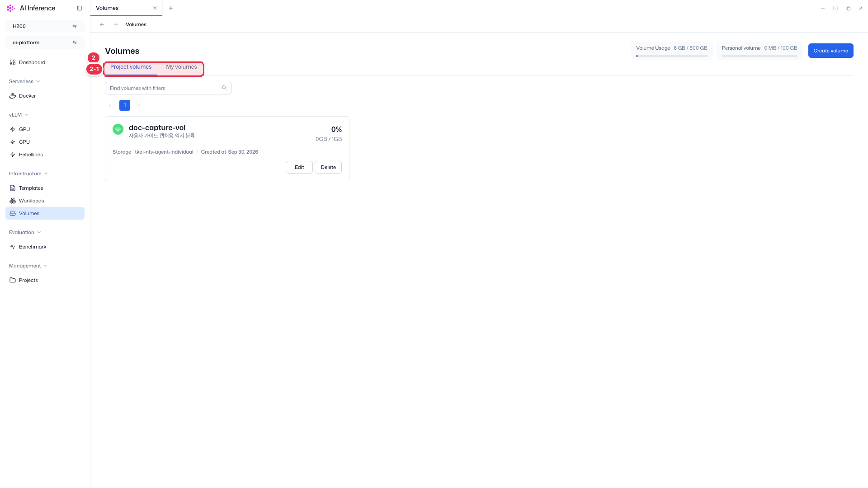This screenshot has height=488, width=868.
Task: Open the GPU lightning icon
Action: (13, 129)
